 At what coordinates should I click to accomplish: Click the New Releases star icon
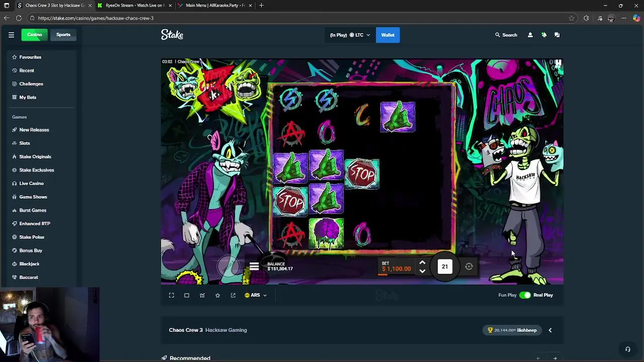[x=15, y=130]
